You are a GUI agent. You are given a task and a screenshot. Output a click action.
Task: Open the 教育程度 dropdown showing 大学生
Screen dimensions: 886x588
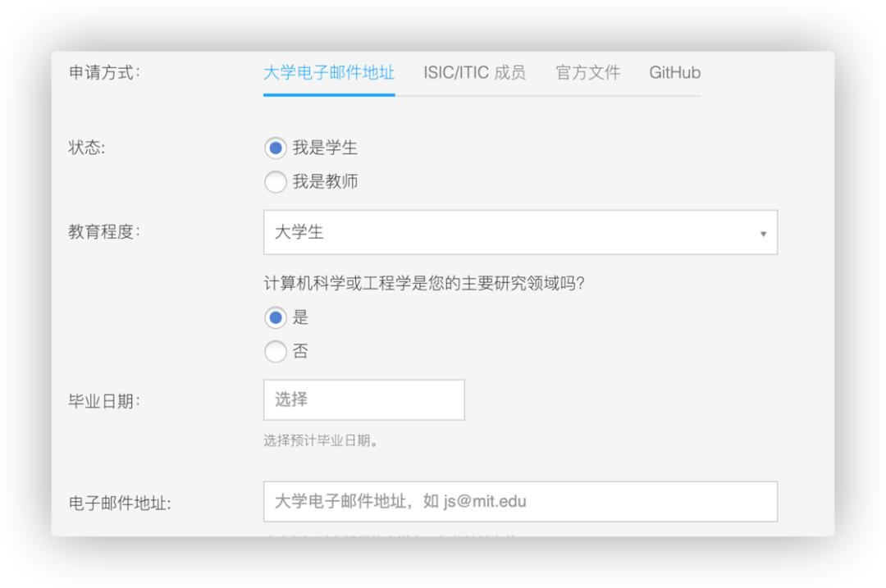[x=520, y=232]
